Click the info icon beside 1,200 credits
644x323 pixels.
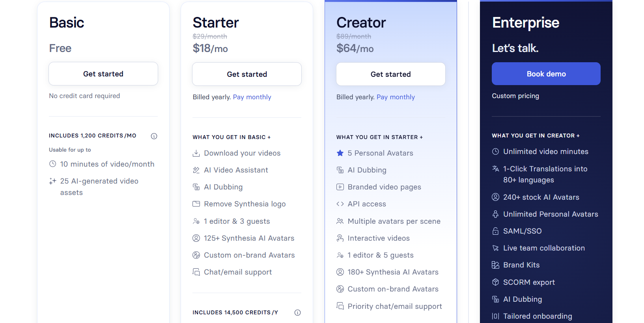154,136
